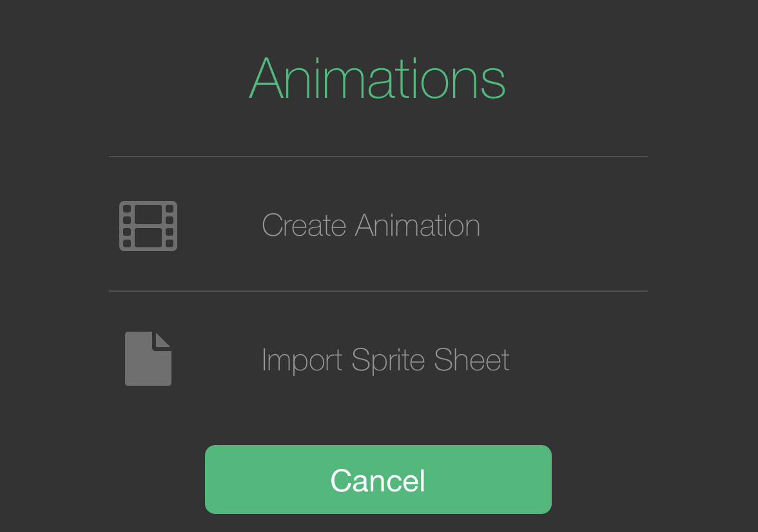The width and height of the screenshot is (758, 532).
Task: Pick the second option, Import Sprite Sheet
Action: [x=385, y=359]
